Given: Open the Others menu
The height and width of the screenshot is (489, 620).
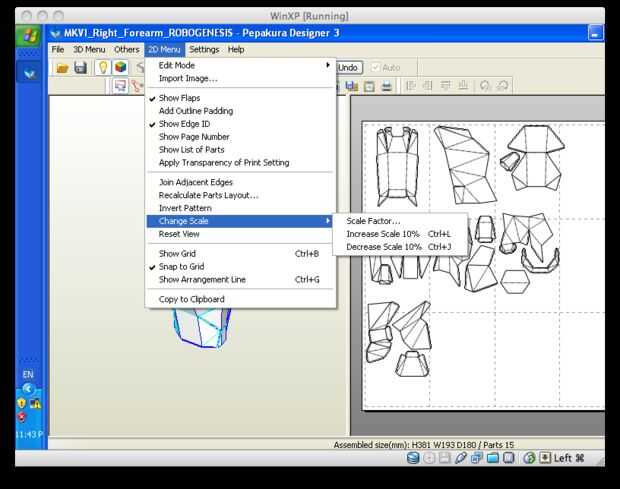Looking at the screenshot, I should click(127, 49).
